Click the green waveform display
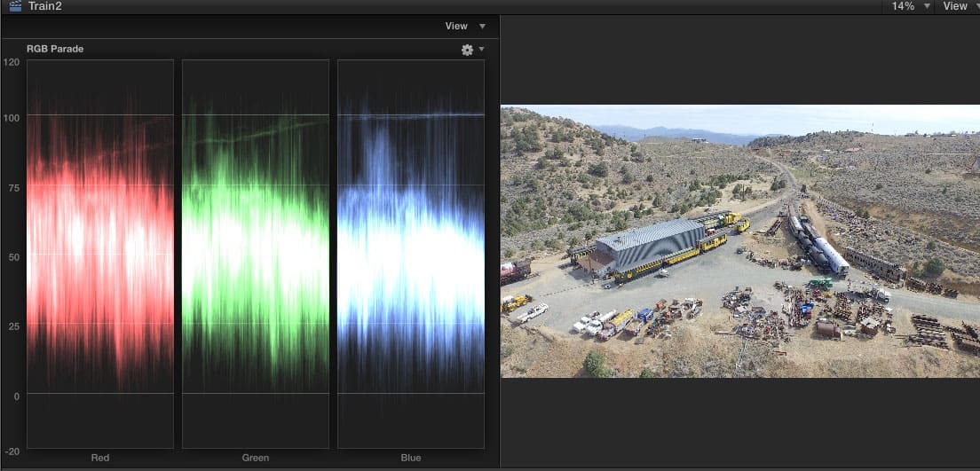 256,254
